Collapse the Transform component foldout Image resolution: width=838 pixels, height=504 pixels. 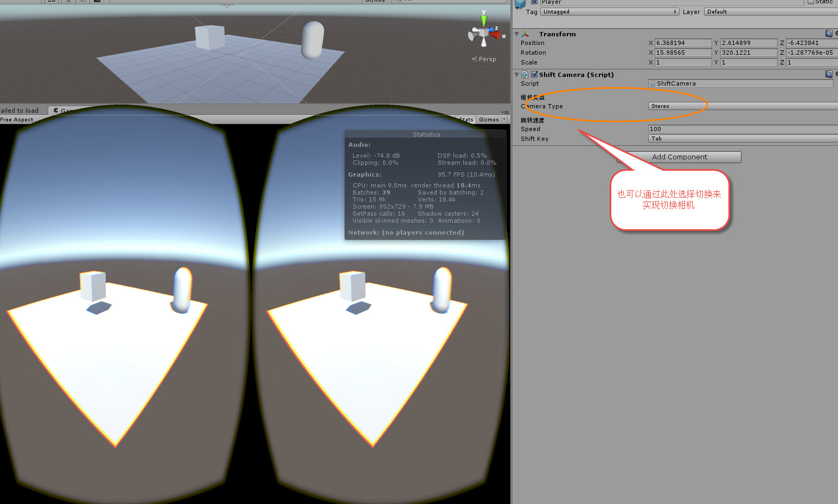pos(516,34)
